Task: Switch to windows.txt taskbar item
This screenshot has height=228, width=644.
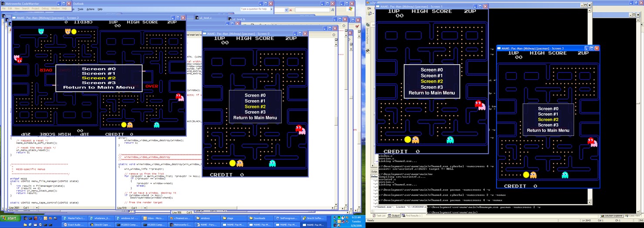Action: click(x=128, y=218)
